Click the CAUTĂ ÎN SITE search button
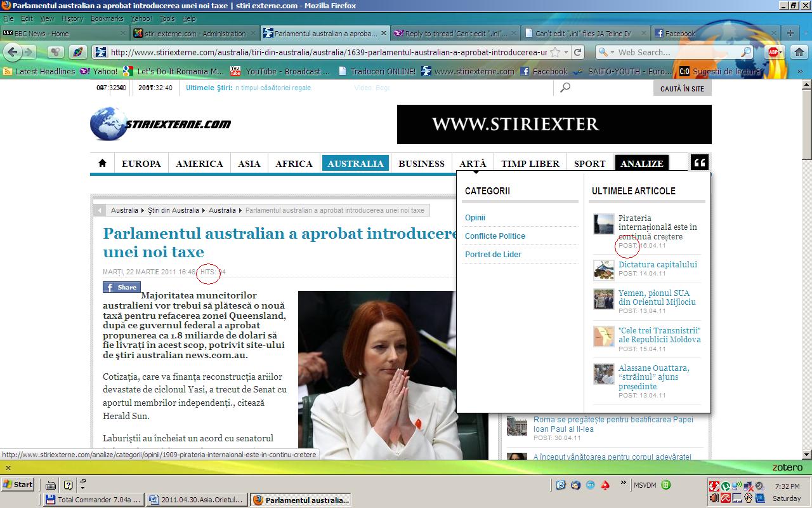Viewport: 812px width, 508px height. 682,88
